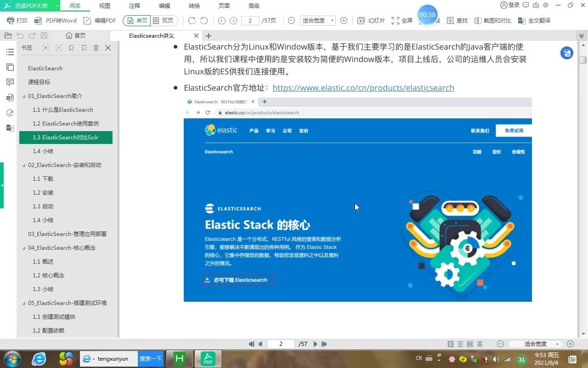The height and width of the screenshot is (368, 588).
Task: Click the open file folder icon
Action: click(x=8, y=35)
